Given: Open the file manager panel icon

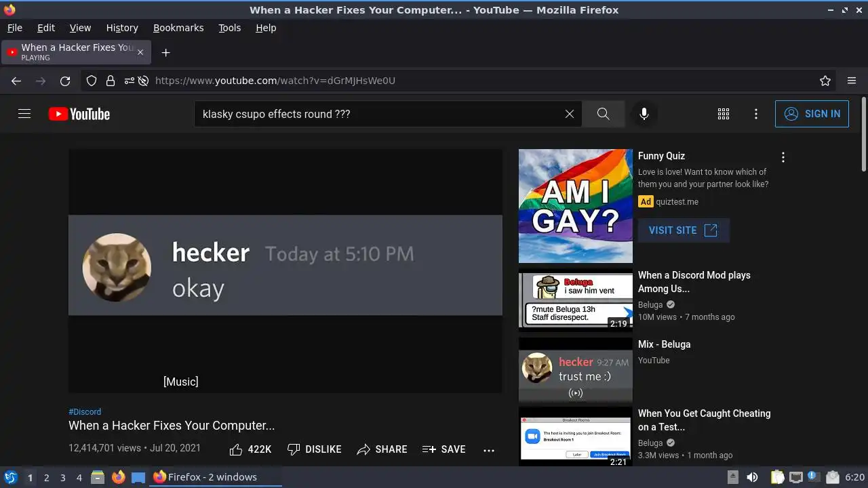Looking at the screenshot, I should [98, 477].
